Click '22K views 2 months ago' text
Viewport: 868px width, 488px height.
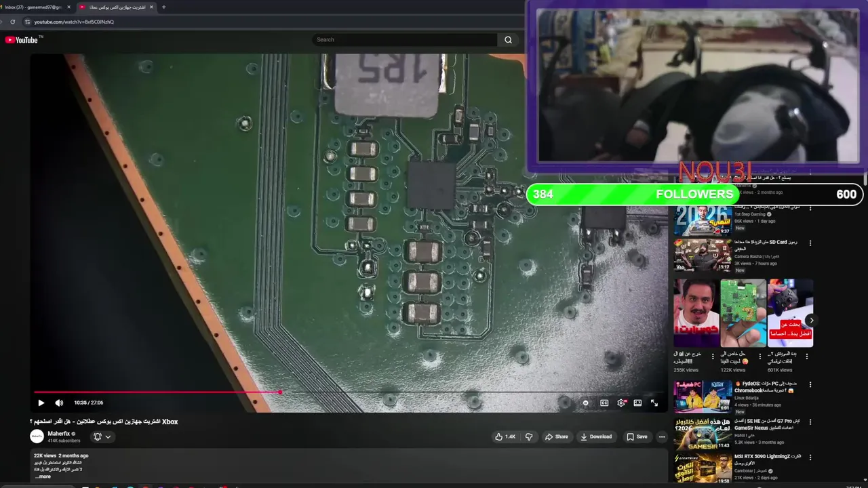pos(61,455)
